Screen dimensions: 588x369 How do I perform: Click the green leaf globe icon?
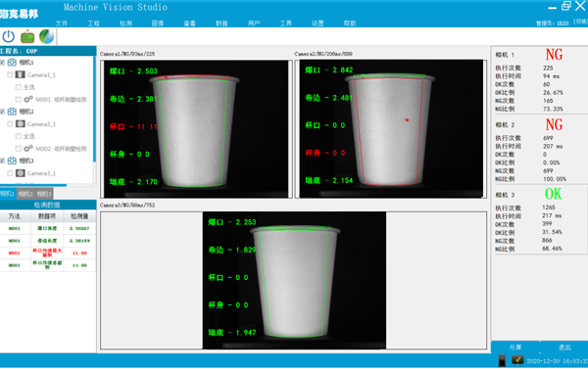[x=46, y=37]
